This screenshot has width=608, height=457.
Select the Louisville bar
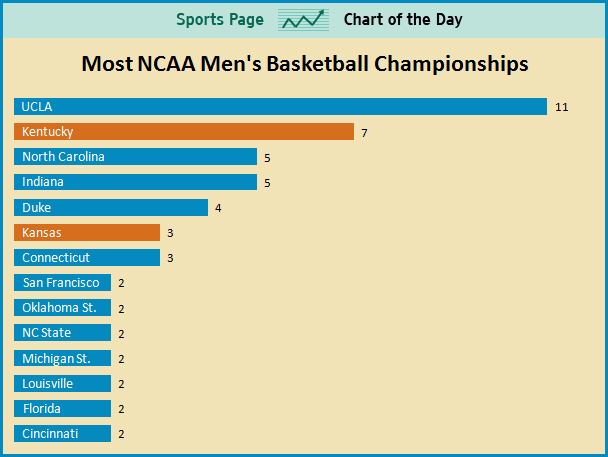62,383
